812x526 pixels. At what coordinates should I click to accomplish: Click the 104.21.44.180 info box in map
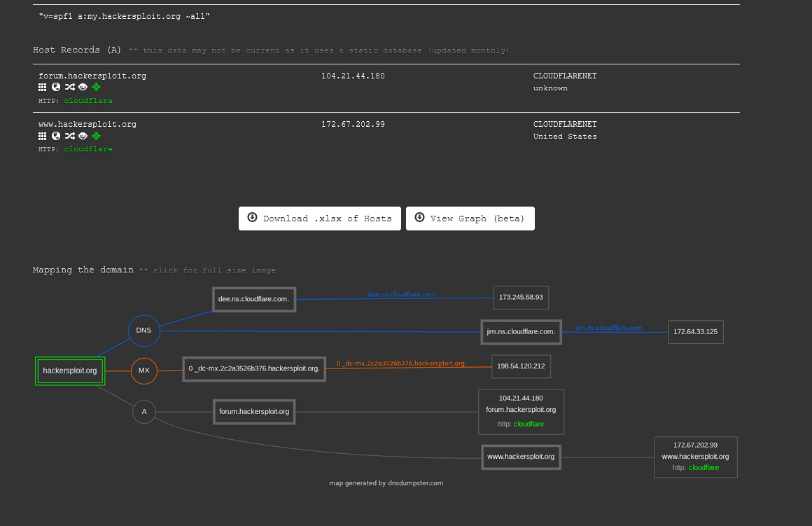click(x=521, y=412)
